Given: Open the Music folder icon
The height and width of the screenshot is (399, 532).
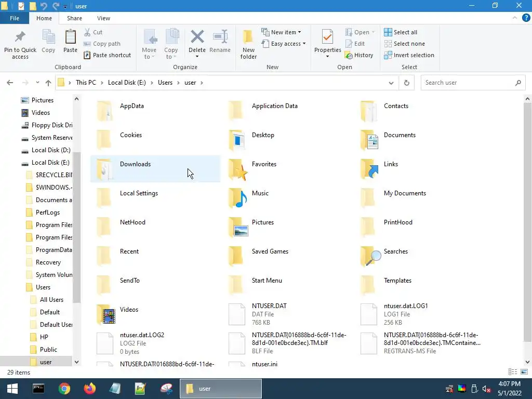Looking at the screenshot, I should point(238,198).
